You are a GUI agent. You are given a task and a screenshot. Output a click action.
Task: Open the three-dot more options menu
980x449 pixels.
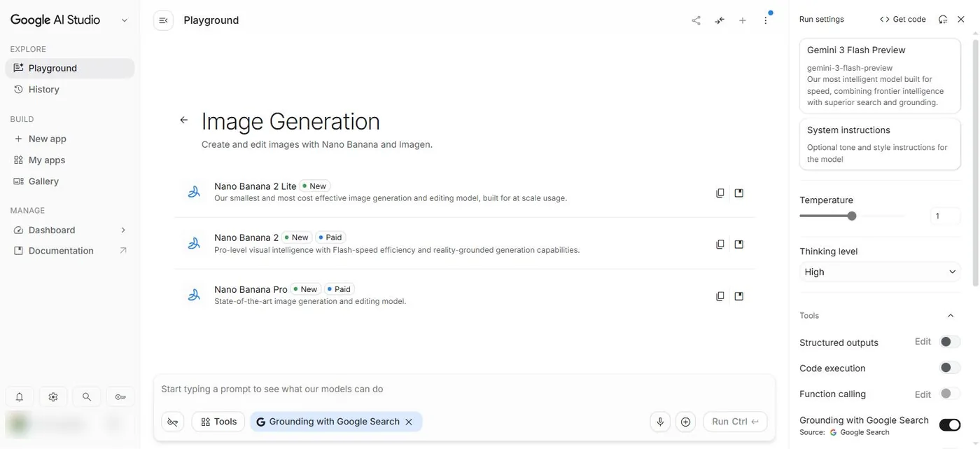click(766, 20)
